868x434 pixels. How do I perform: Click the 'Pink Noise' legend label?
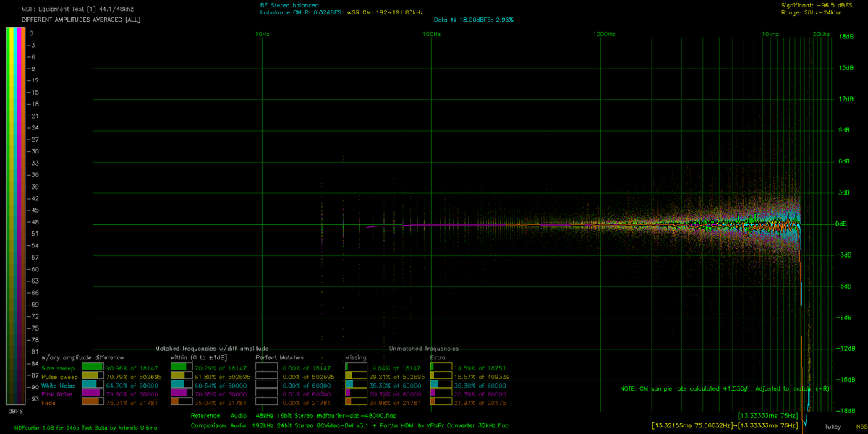(x=58, y=394)
